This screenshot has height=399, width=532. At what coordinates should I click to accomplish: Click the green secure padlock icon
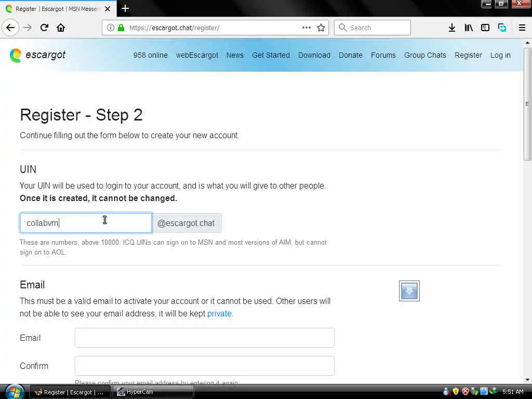[121, 28]
